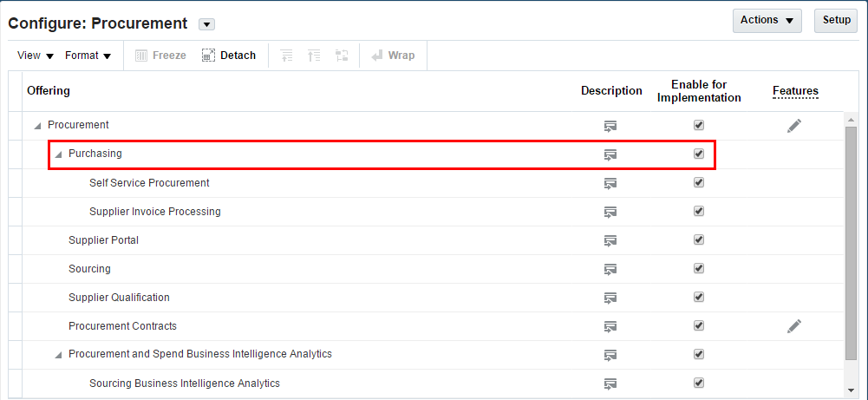Screen dimensions: 868x400
Task: Collapse the Purchasing tree node
Action: (58, 154)
